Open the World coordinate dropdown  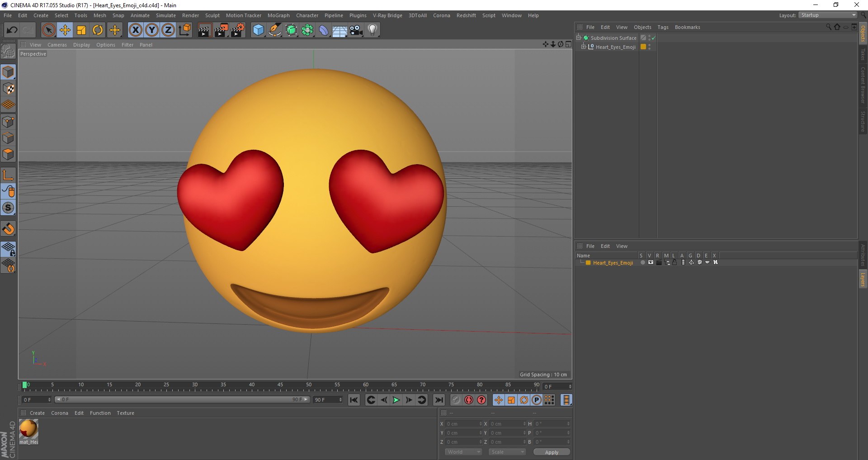[463, 452]
